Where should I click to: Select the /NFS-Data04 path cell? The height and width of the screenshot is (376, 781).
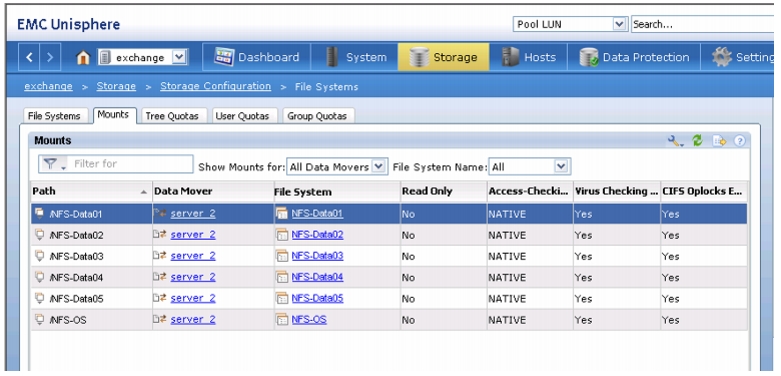pyautogui.click(x=92, y=277)
